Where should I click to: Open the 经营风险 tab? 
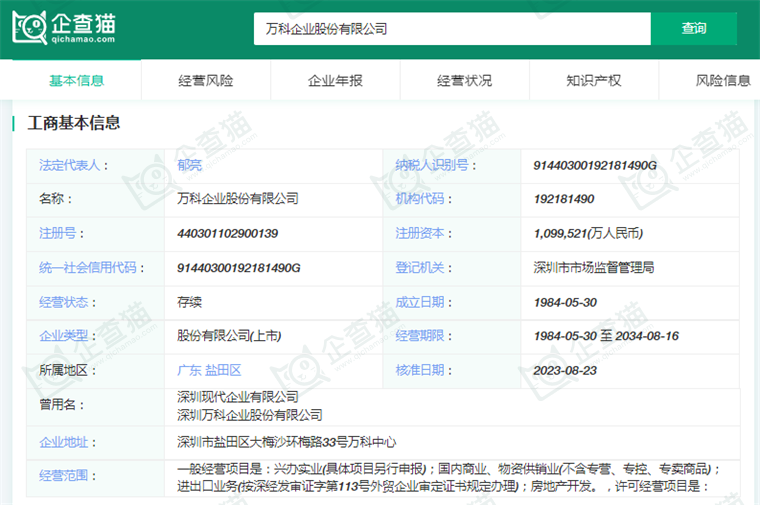click(x=206, y=80)
